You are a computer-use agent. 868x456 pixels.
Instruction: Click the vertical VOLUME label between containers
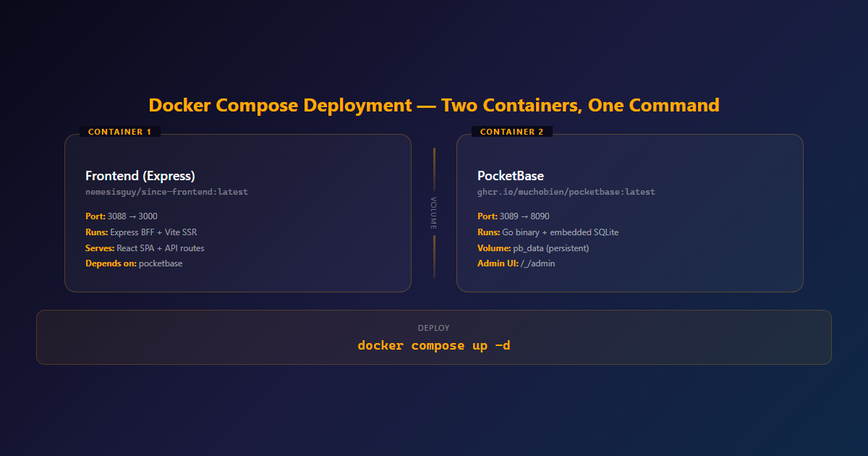(x=434, y=213)
